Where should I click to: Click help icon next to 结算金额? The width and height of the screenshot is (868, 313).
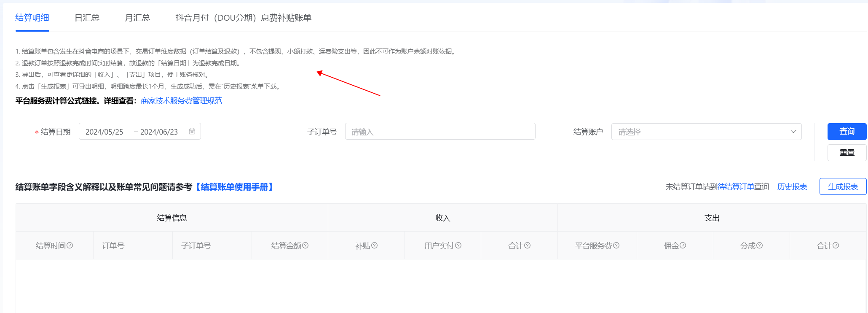pyautogui.click(x=305, y=246)
